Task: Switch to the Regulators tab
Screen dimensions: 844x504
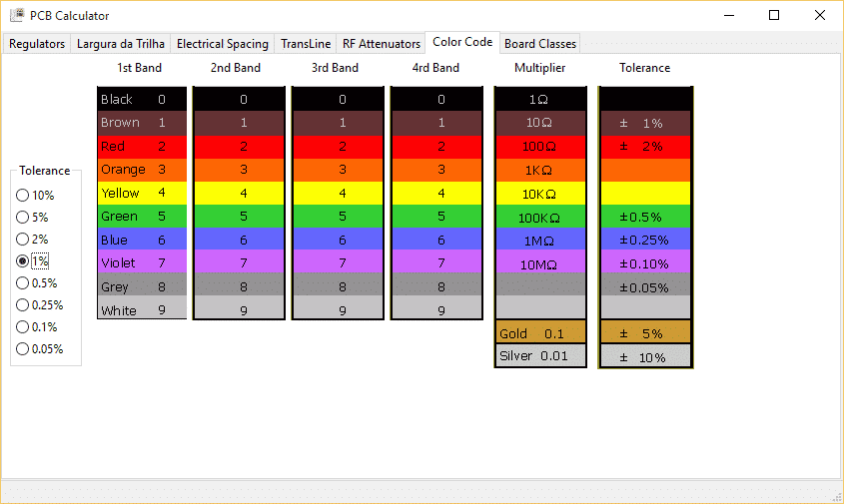Action: click(37, 44)
